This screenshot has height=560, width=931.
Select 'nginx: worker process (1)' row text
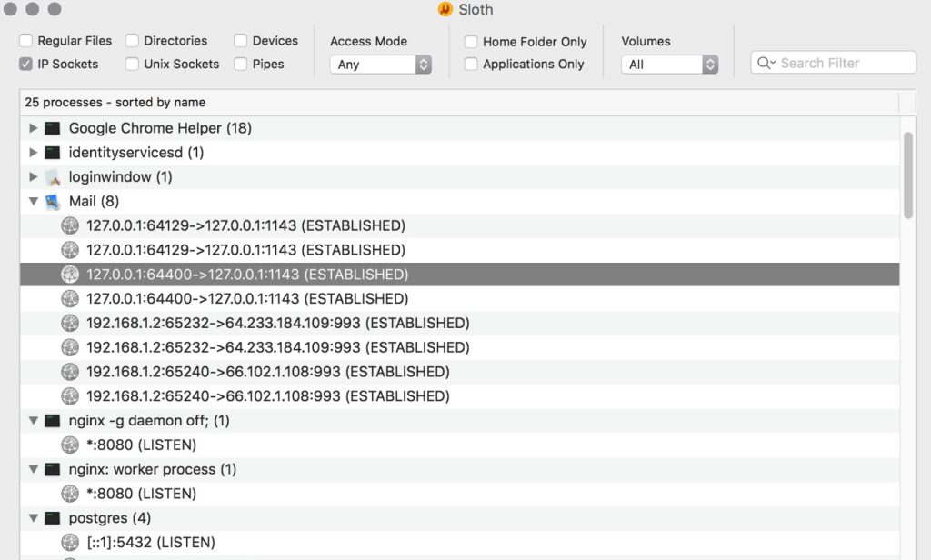click(x=153, y=469)
